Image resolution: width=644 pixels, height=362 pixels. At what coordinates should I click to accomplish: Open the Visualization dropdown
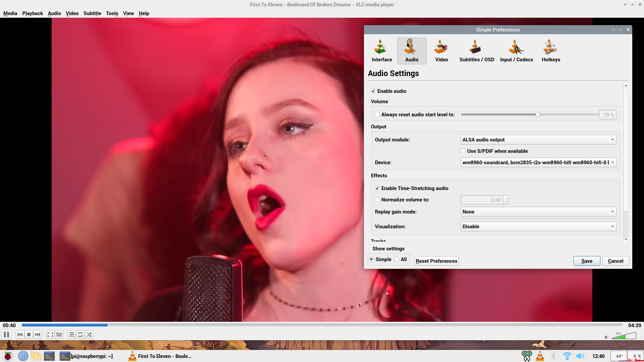[538, 227]
